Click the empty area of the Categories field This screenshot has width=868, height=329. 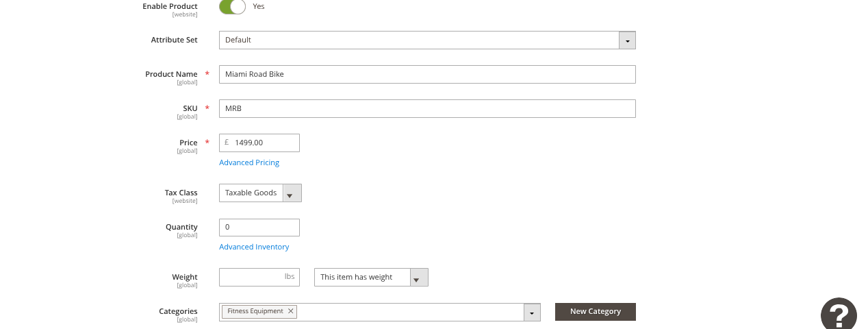[x=411, y=312]
